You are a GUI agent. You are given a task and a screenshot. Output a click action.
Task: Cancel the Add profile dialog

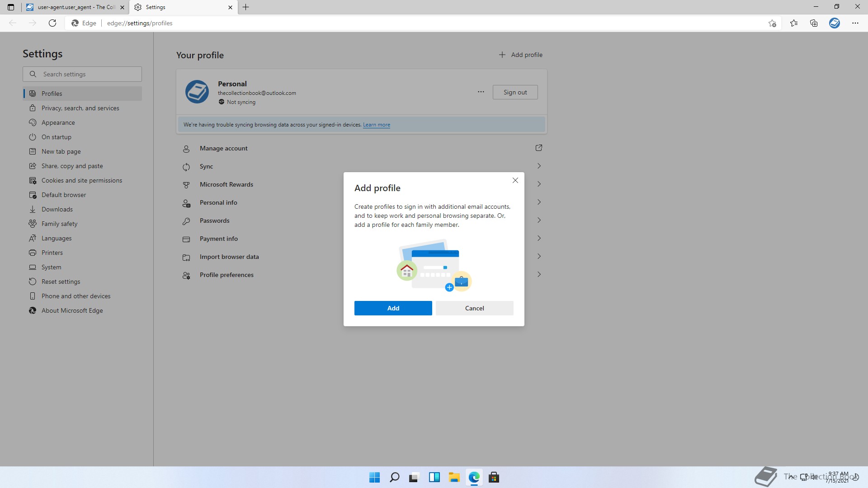474,308
